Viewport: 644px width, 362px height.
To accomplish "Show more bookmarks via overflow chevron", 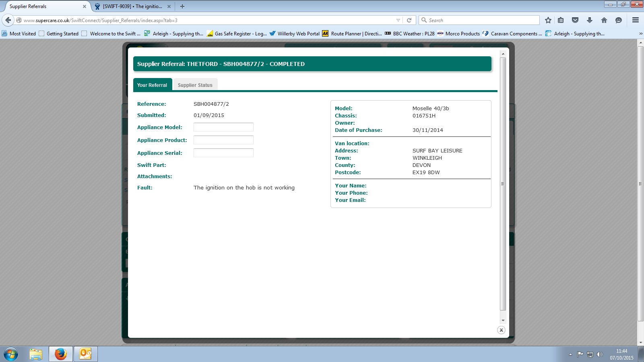I will 640,34.
